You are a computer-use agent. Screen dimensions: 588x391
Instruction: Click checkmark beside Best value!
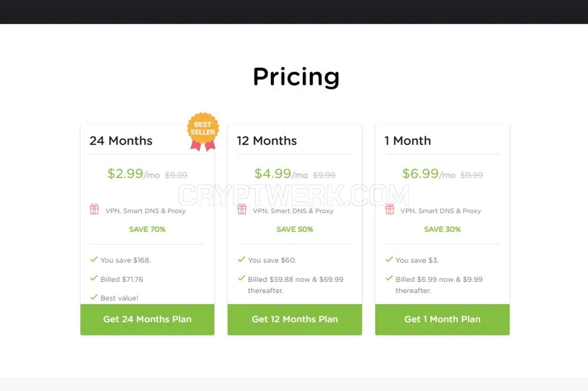[93, 298]
